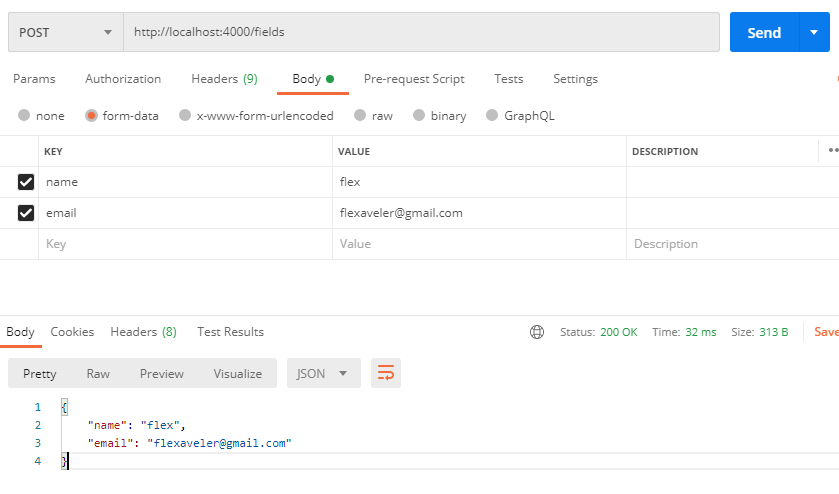Click the DESCRIPTION column header
The width and height of the screenshot is (839, 494).
click(x=665, y=151)
